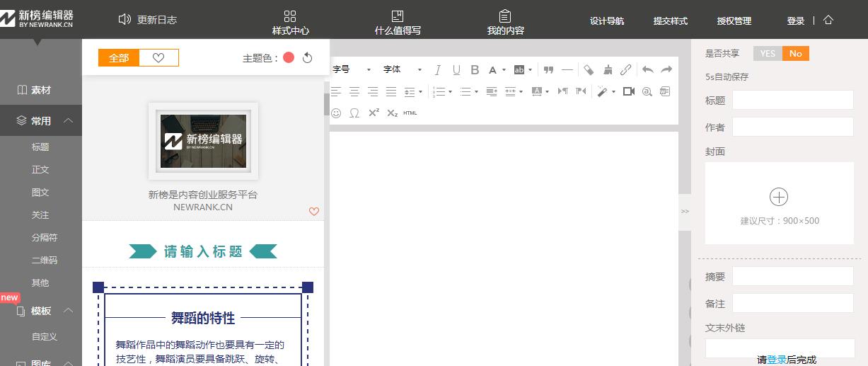The height and width of the screenshot is (366, 868).
Task: Apply bold formatting in editor toolbar
Action: coord(475,69)
